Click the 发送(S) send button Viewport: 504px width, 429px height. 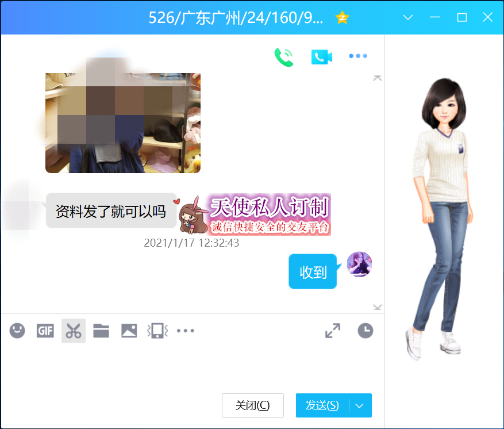coord(322,405)
